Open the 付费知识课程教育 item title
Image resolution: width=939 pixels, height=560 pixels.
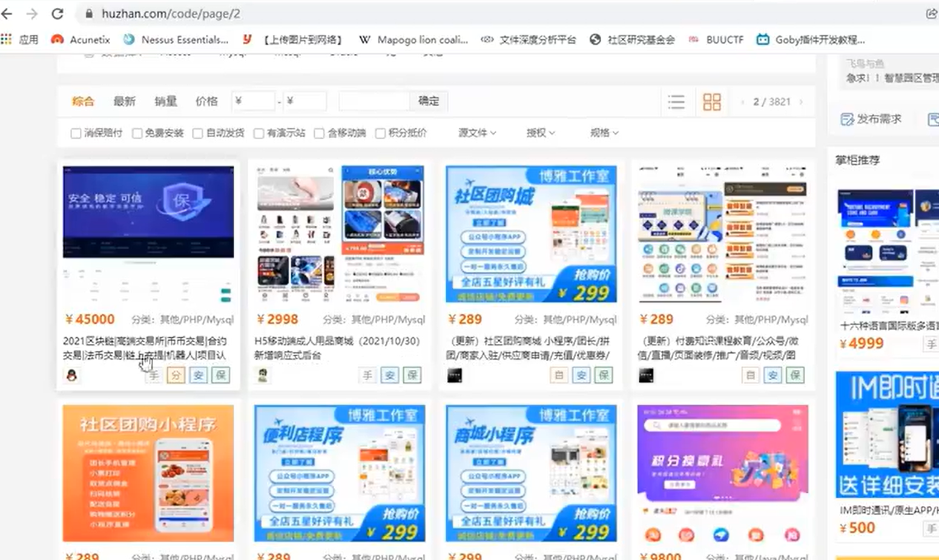pos(719,348)
